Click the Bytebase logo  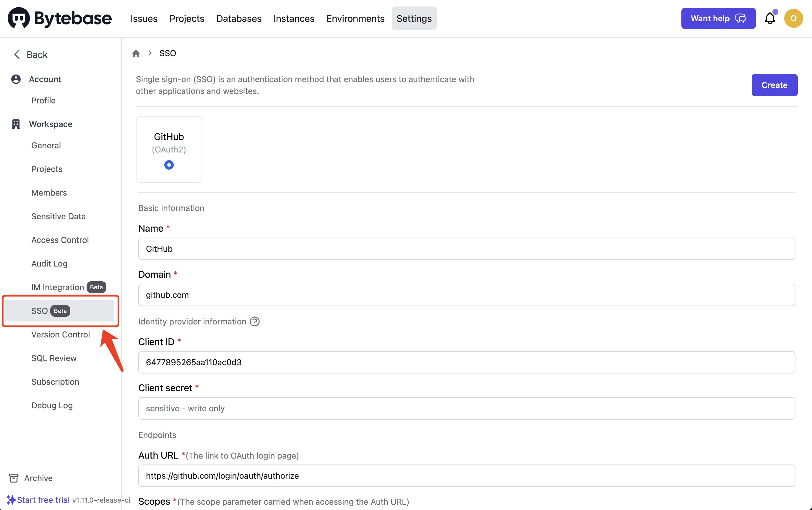click(60, 18)
